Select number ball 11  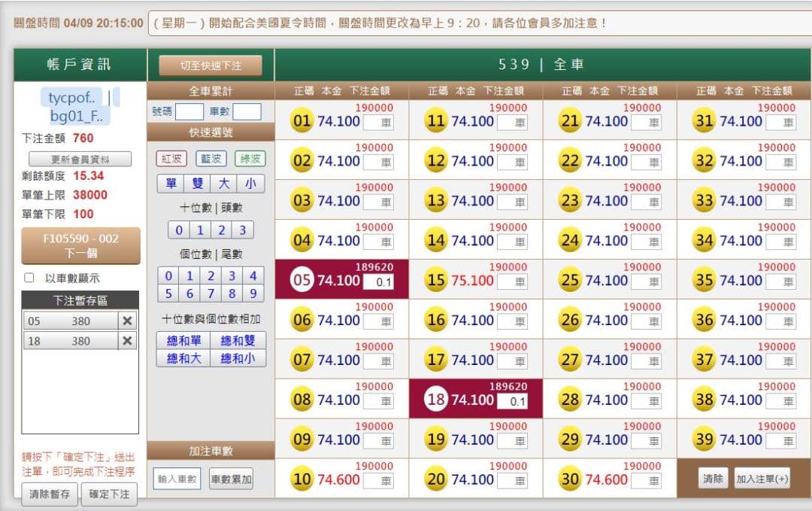click(x=436, y=120)
